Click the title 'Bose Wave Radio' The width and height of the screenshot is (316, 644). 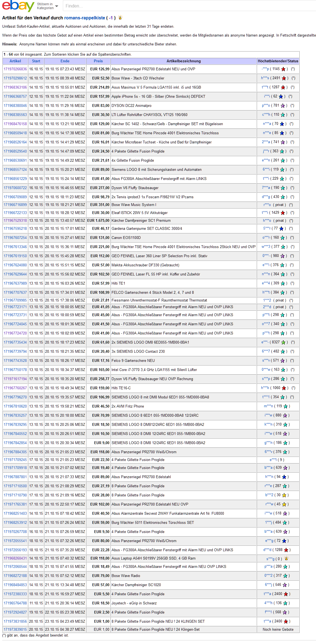click(x=126, y=576)
